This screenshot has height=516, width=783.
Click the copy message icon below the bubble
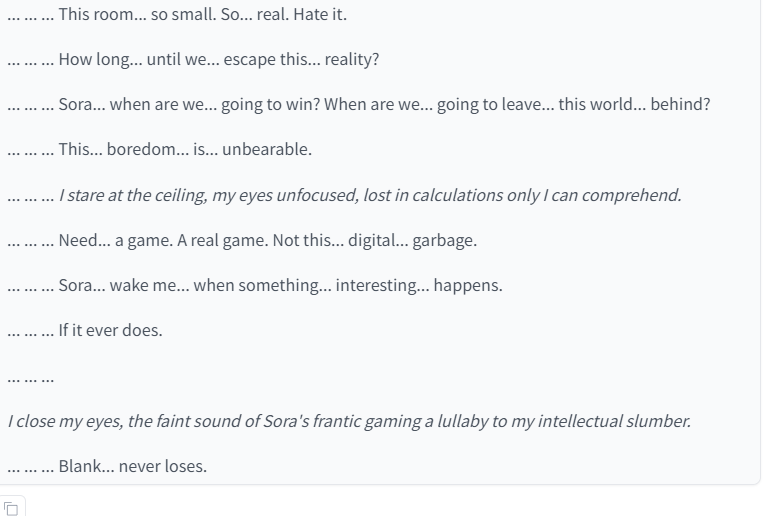[11, 508]
